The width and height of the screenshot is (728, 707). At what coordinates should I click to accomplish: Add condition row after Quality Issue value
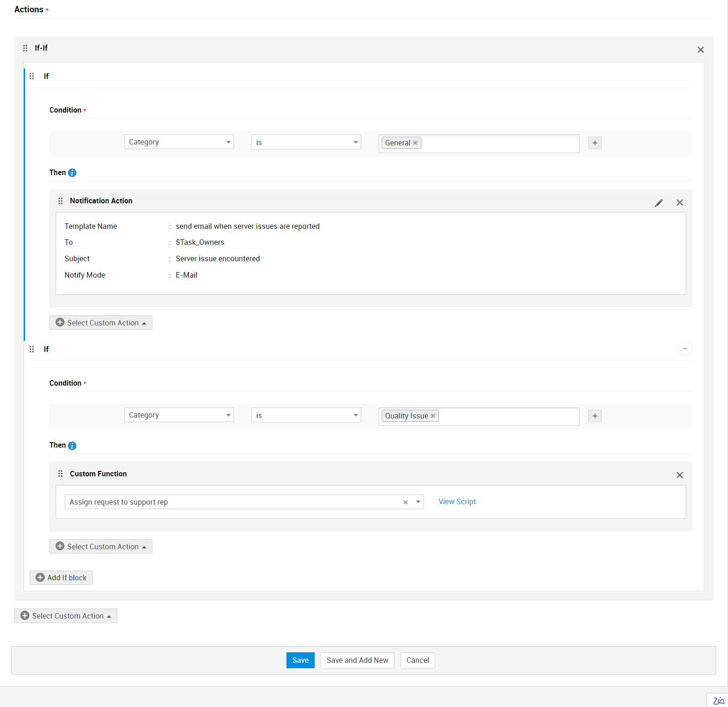(594, 416)
